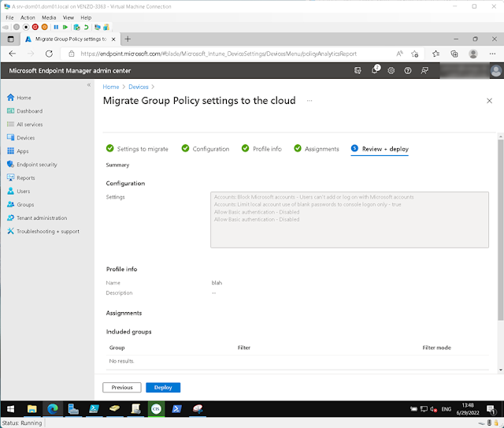Image resolution: width=504 pixels, height=428 pixels.
Task: Open the browser Collections icon
Action: [454, 54]
